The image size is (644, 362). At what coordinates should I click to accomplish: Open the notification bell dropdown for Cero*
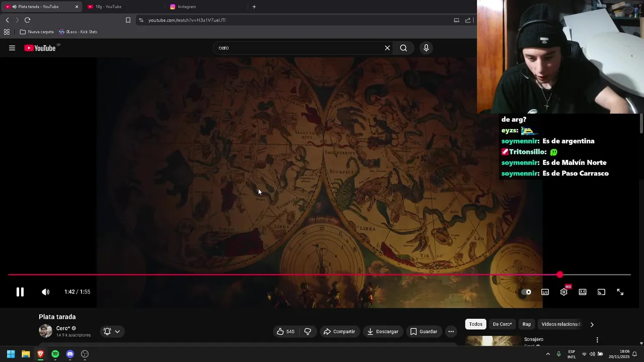112,332
